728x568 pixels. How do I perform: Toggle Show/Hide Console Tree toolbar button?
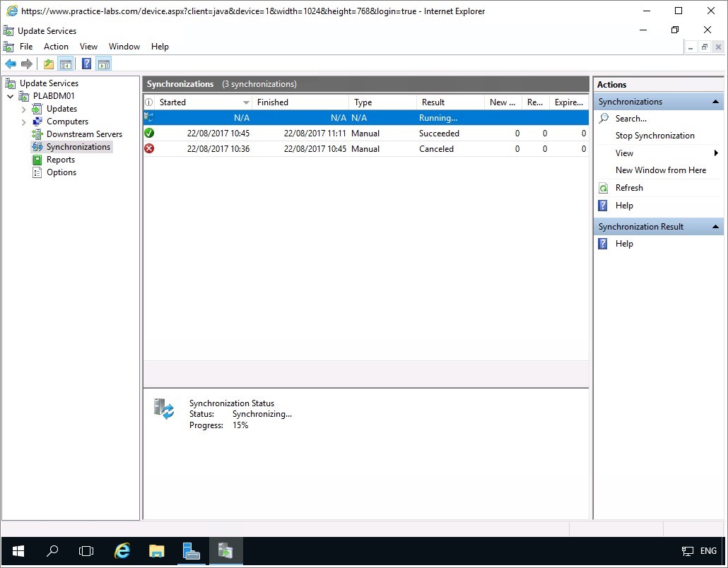pyautogui.click(x=66, y=64)
